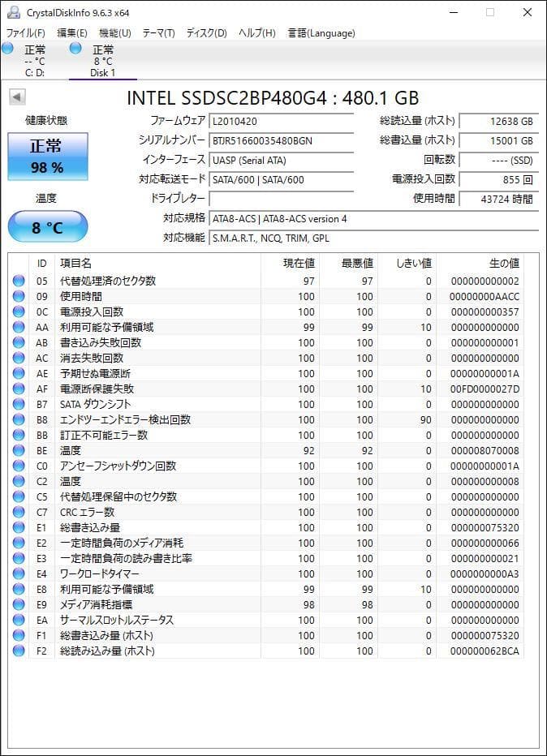Click status orb for ID E1 総書き込み量 row
This screenshot has width=547, height=756.
tap(19, 527)
